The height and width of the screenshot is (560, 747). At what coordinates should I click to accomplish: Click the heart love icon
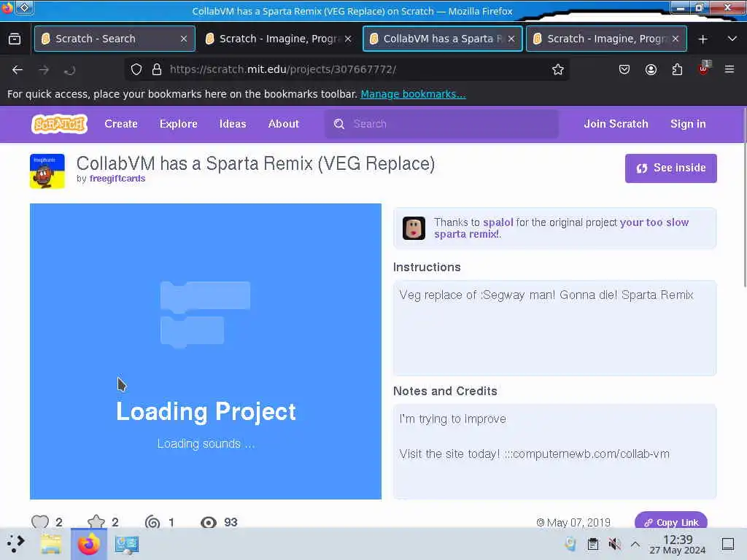tap(40, 521)
